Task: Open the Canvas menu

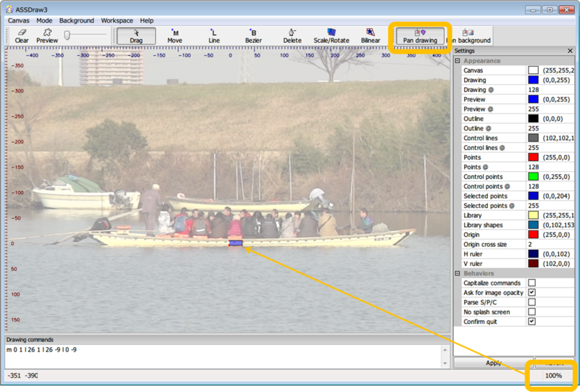Action: (19, 21)
